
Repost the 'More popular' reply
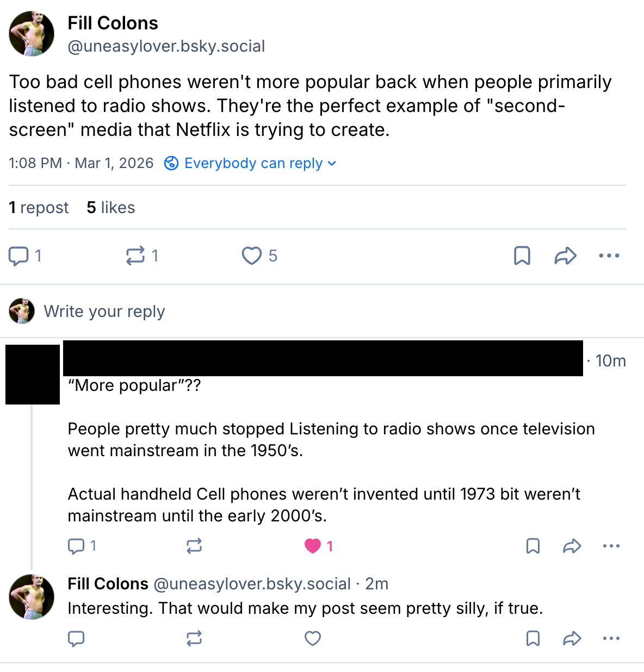point(194,546)
